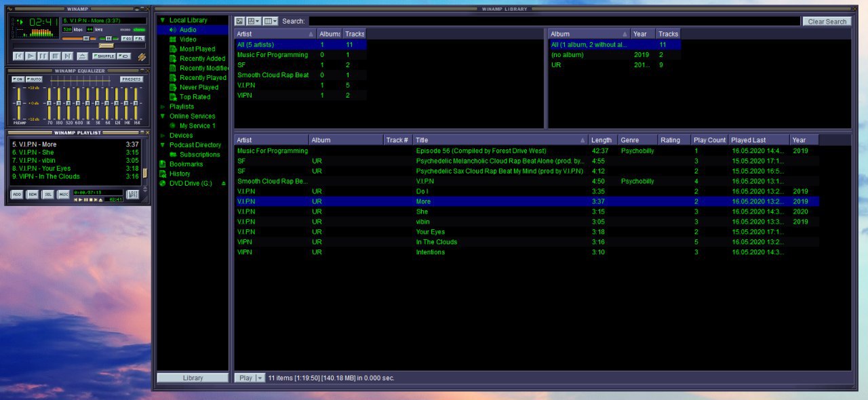
Task: Toggle equalizer AUTO mode
Action: click(34, 79)
